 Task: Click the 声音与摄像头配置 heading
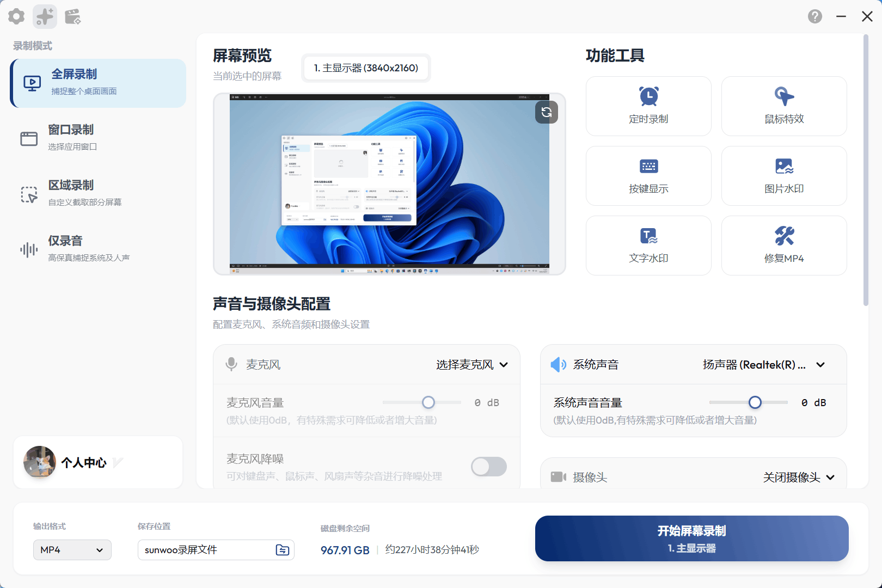pos(272,304)
